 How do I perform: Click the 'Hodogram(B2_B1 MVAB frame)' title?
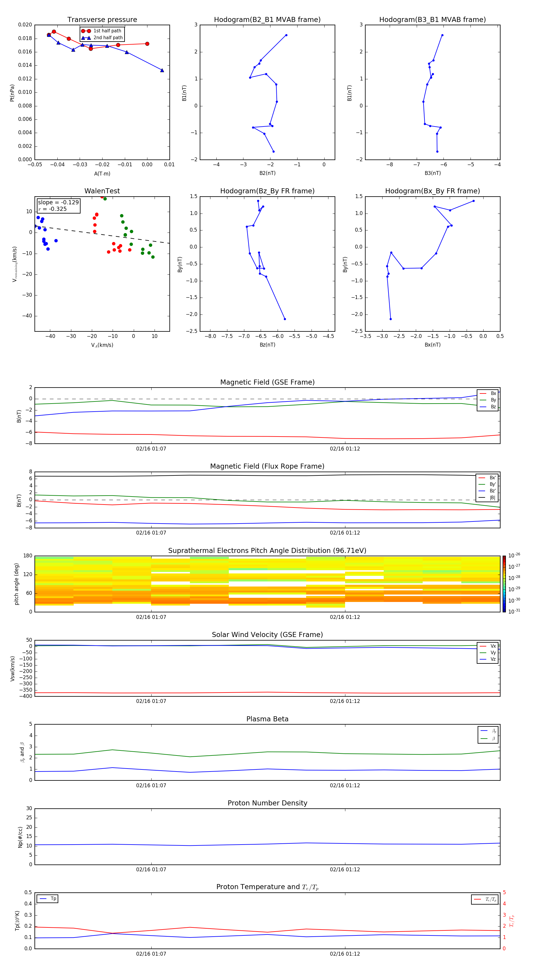point(267,19)
